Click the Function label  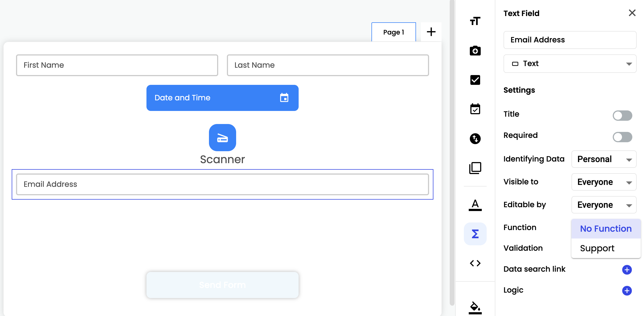(520, 227)
